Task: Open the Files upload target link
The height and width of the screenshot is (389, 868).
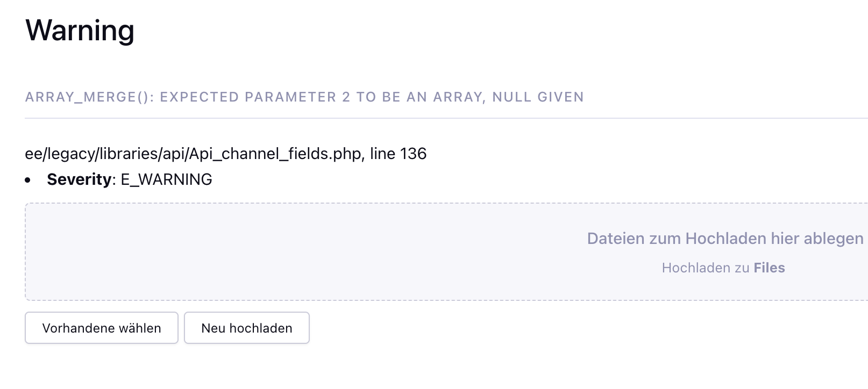Action: pyautogui.click(x=769, y=267)
